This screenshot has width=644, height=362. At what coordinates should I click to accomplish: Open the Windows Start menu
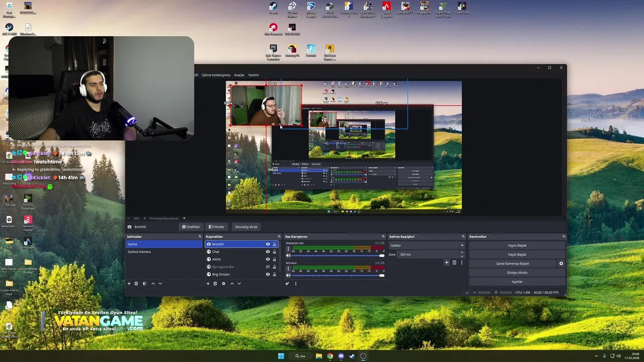pos(281,356)
